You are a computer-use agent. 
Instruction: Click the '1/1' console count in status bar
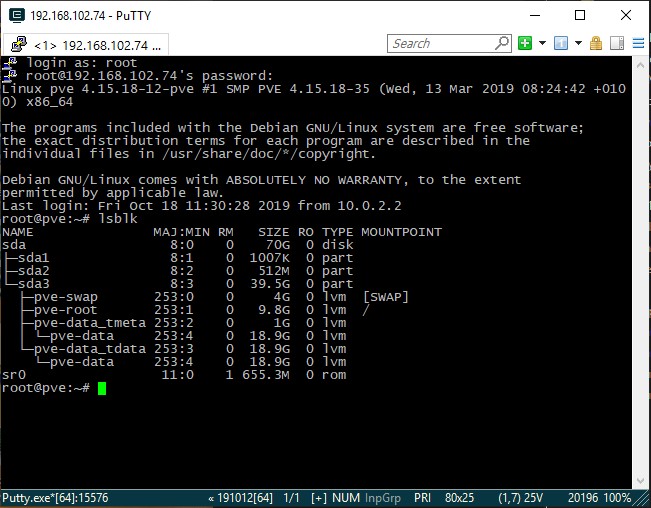(291, 498)
